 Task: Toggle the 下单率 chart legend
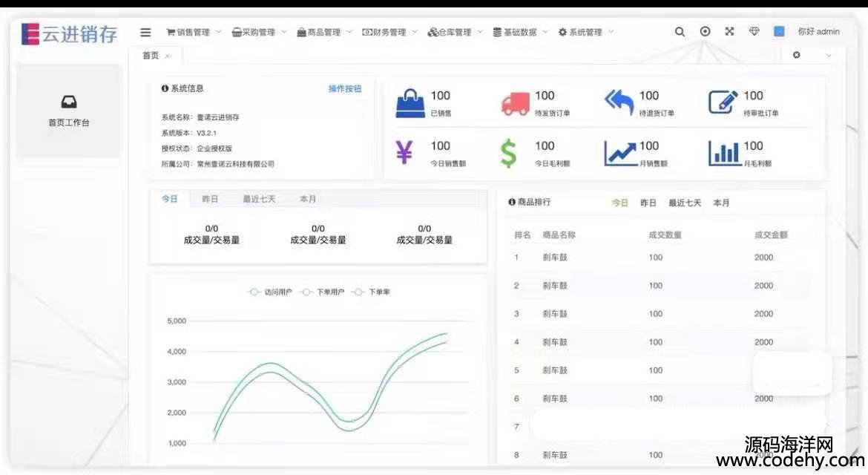pyautogui.click(x=372, y=292)
